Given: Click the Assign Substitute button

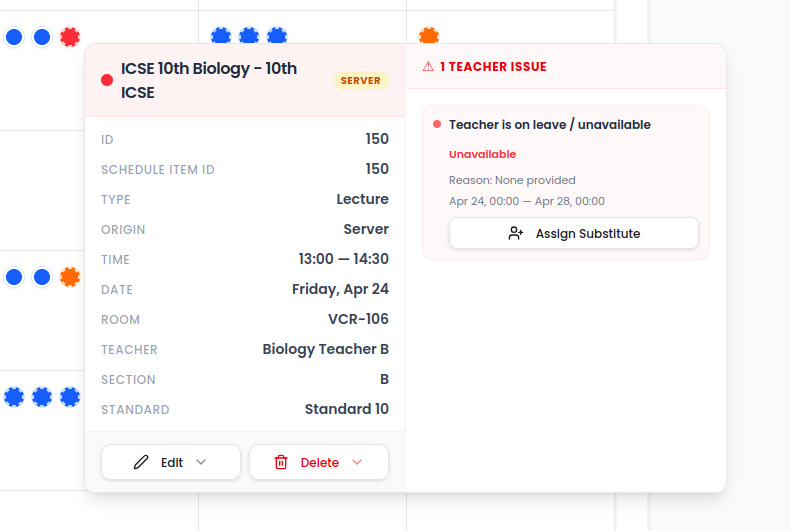Looking at the screenshot, I should pos(574,233).
